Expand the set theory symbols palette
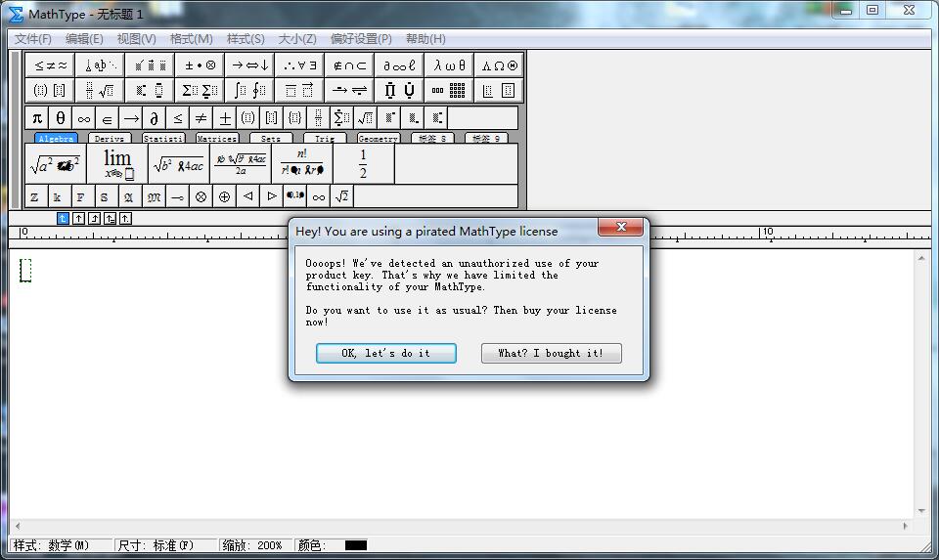The width and height of the screenshot is (939, 560). (350, 65)
